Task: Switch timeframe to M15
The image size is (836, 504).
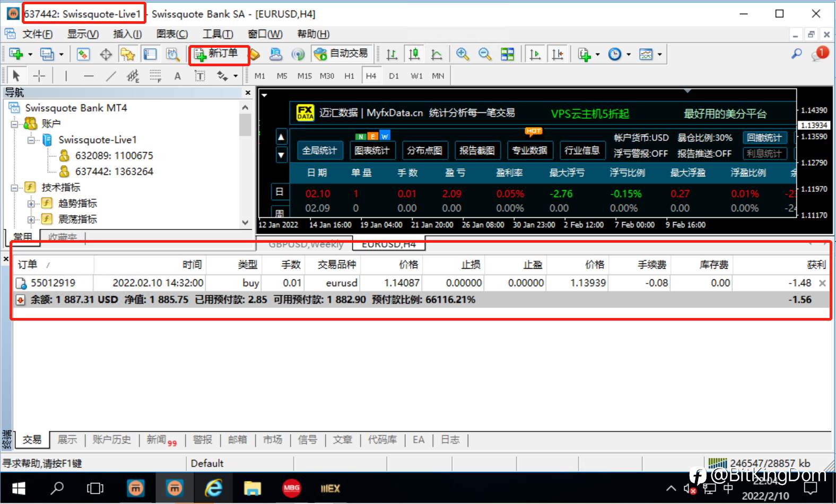Action: tap(304, 76)
